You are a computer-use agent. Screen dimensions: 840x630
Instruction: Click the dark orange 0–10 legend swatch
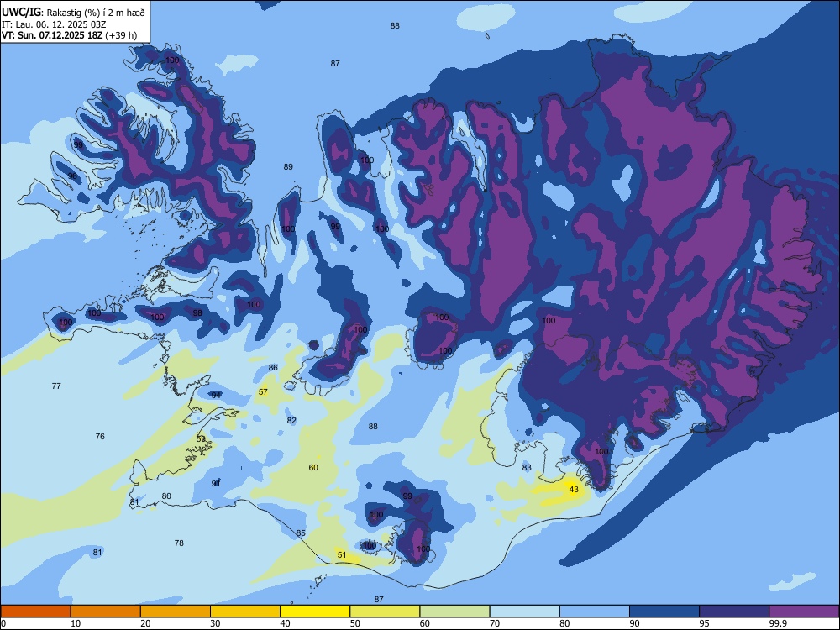coord(36,612)
